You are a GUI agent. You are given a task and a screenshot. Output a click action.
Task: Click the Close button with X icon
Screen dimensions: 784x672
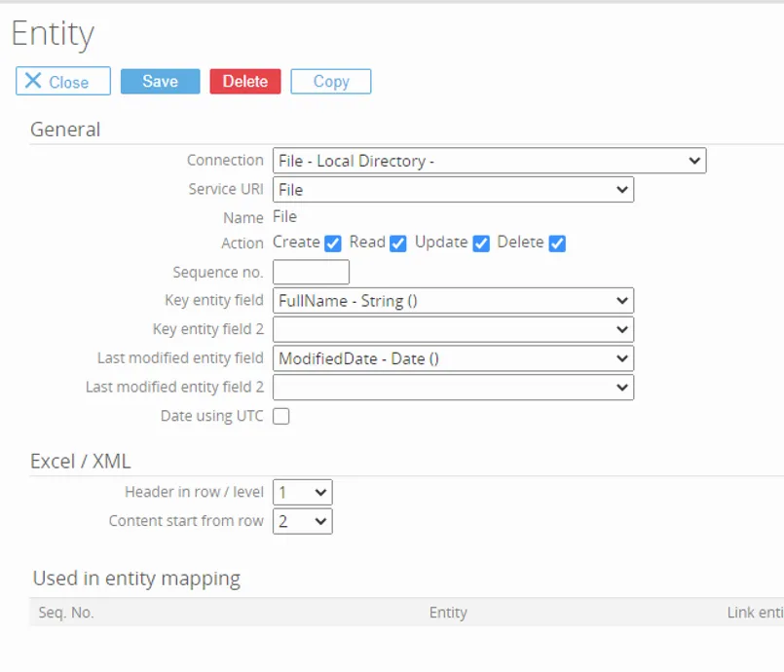63,82
